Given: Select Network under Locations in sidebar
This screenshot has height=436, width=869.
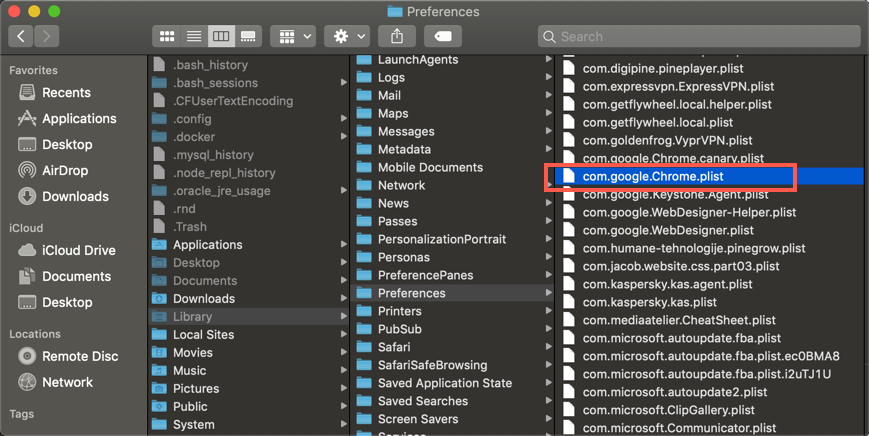Looking at the screenshot, I should [67, 382].
